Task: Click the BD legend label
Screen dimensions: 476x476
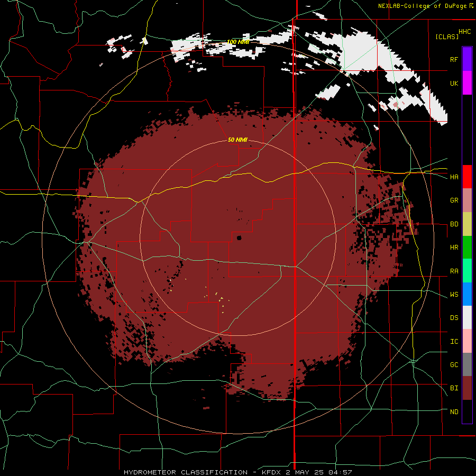Action: tap(454, 224)
